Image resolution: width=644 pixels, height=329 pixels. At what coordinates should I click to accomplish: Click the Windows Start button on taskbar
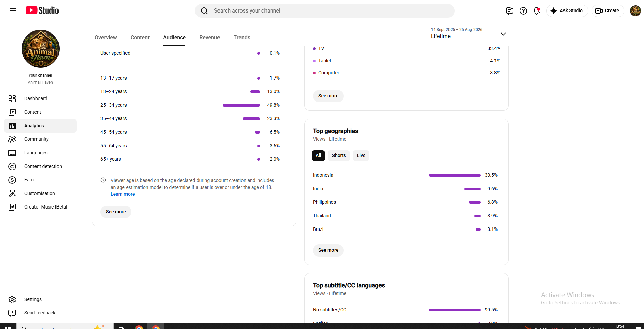pyautogui.click(x=8, y=327)
